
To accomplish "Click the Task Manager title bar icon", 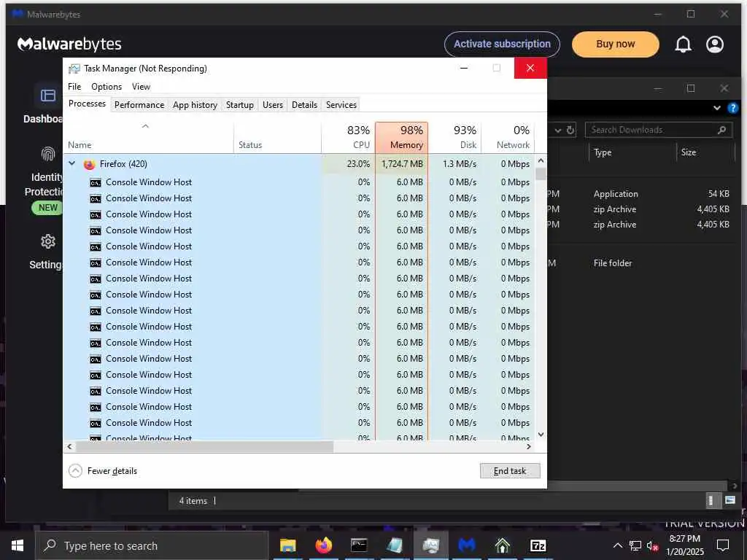I will (x=74, y=69).
